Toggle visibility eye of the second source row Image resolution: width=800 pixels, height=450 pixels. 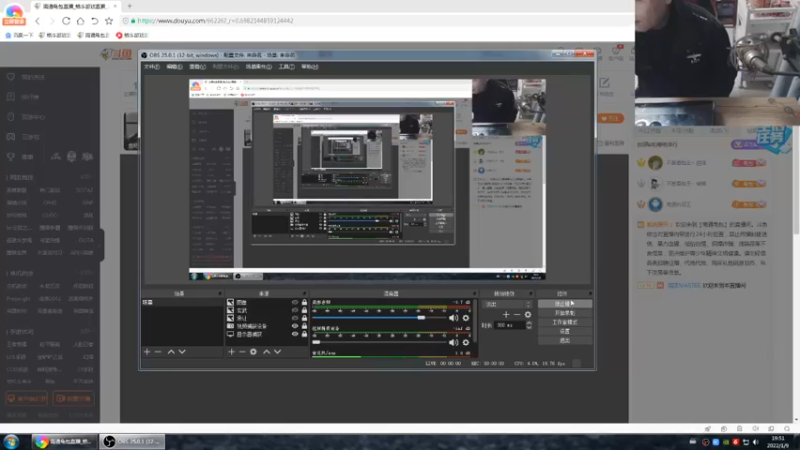point(295,310)
